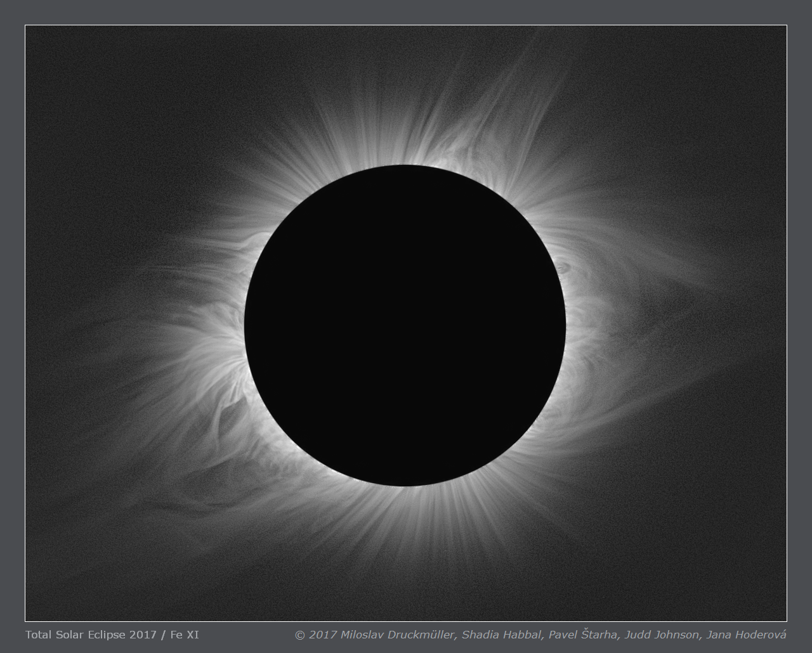
Task: Click the name Jana Hoderová in the credits
Action: tap(746, 635)
